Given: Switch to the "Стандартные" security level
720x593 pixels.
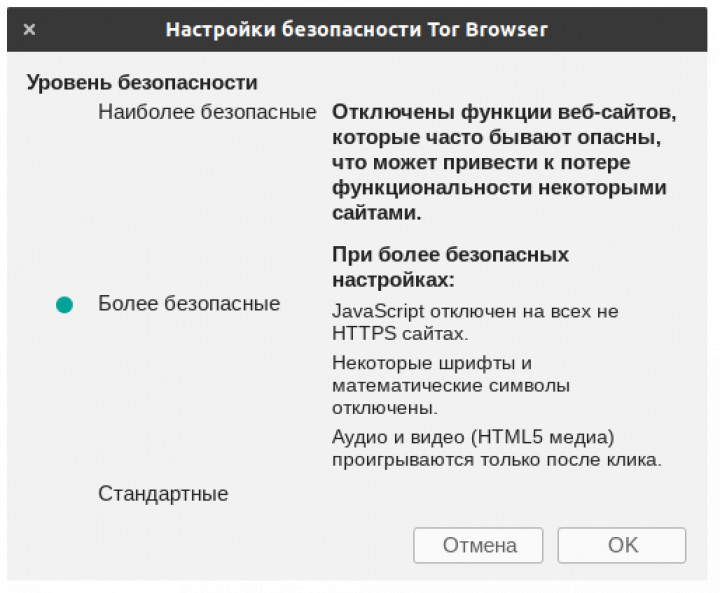Looking at the screenshot, I should click(162, 493).
